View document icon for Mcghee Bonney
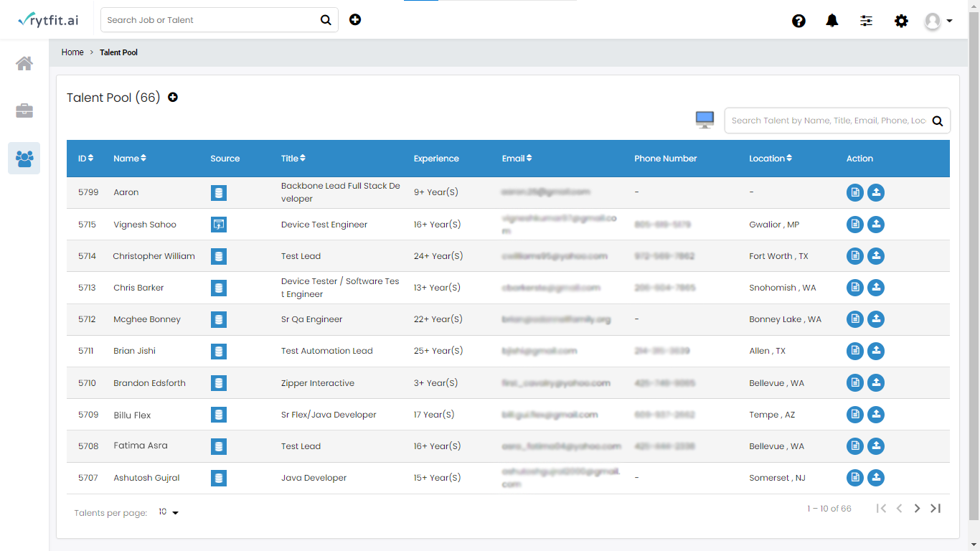 point(855,319)
